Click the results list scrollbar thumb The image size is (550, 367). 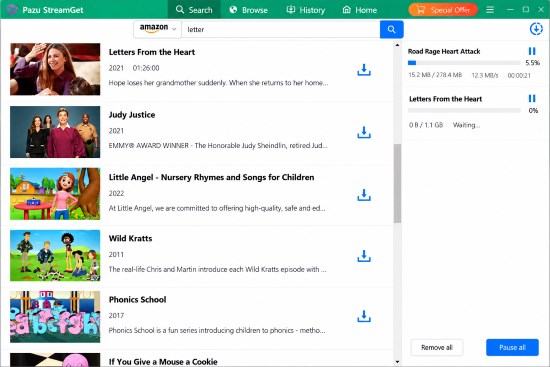pos(397,184)
